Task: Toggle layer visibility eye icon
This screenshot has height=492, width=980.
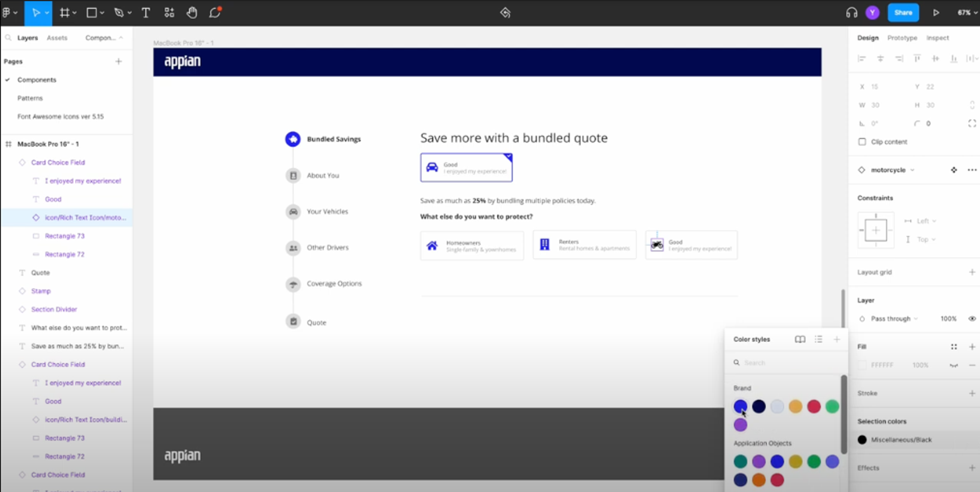Action: (972, 318)
